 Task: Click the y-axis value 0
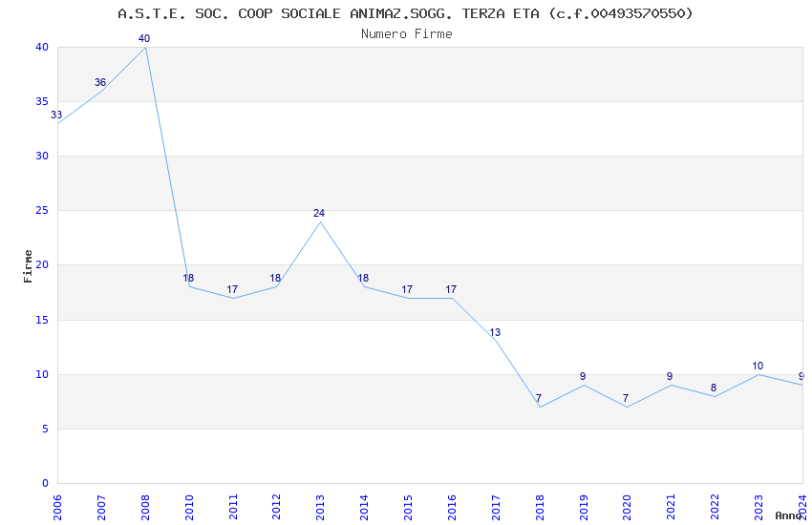coord(45,483)
